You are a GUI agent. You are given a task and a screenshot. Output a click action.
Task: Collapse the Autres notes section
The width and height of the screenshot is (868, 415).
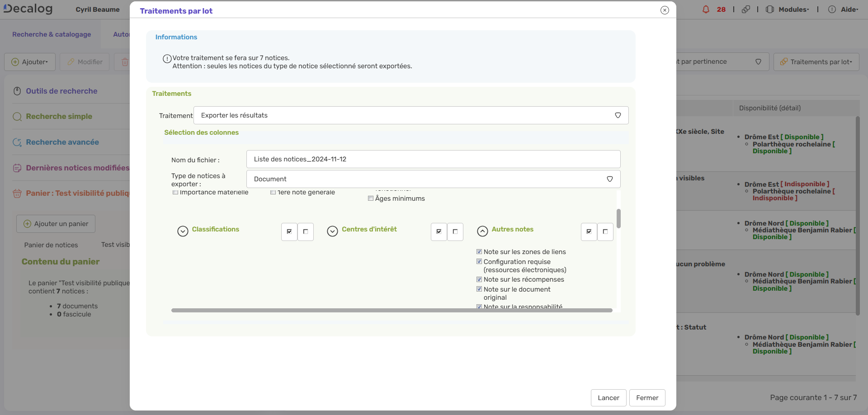pyautogui.click(x=482, y=231)
